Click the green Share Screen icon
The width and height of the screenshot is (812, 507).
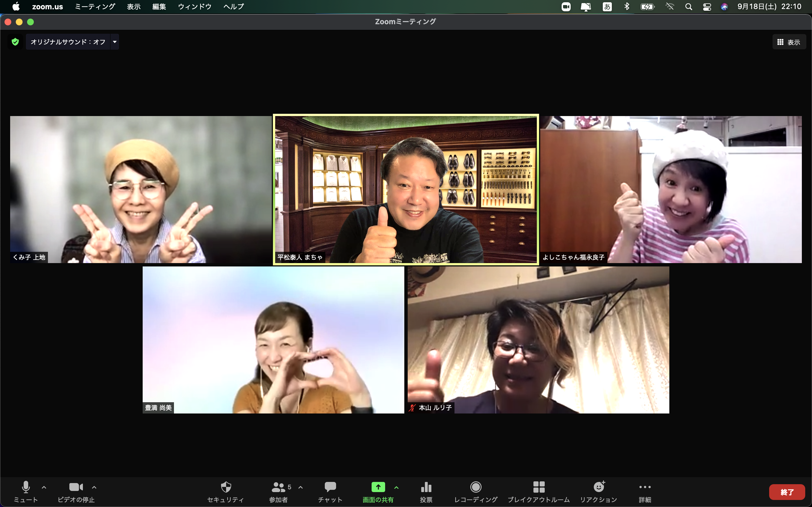[378, 487]
